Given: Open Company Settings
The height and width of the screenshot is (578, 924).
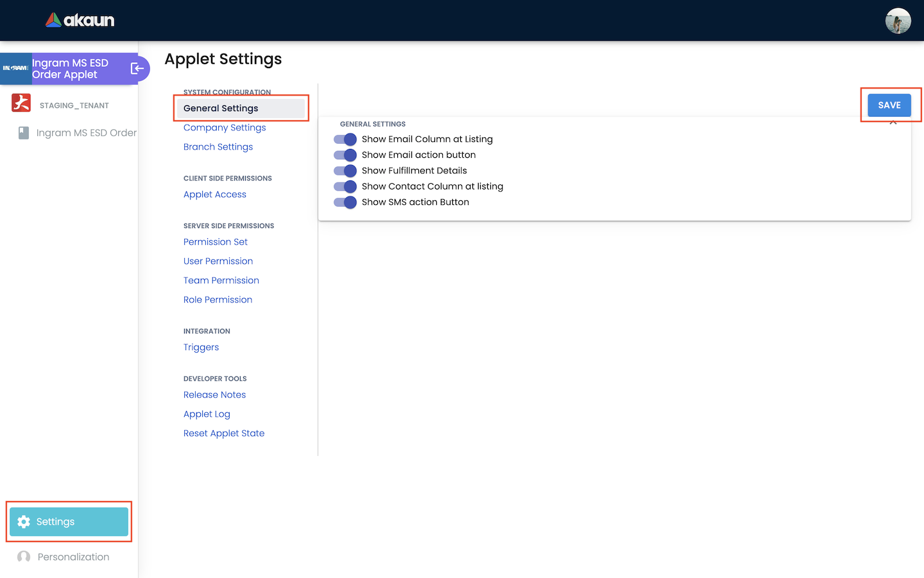Looking at the screenshot, I should pyautogui.click(x=225, y=128).
